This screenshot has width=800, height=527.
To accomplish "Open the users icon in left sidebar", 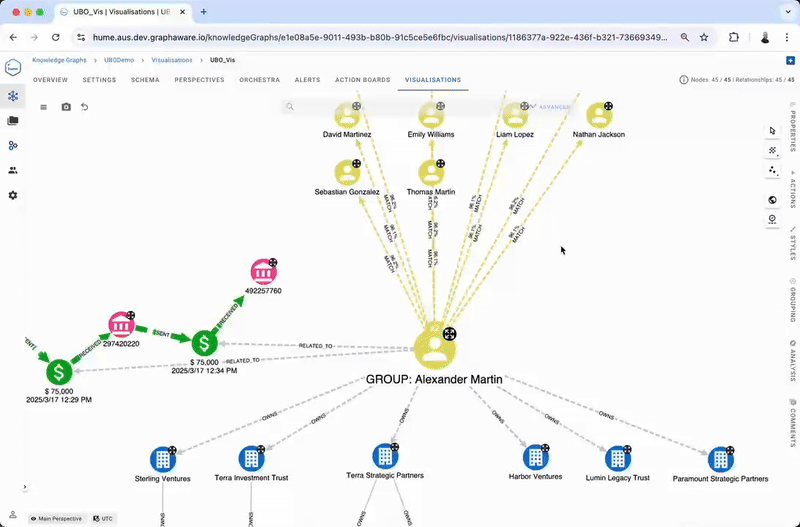I will click(13, 170).
